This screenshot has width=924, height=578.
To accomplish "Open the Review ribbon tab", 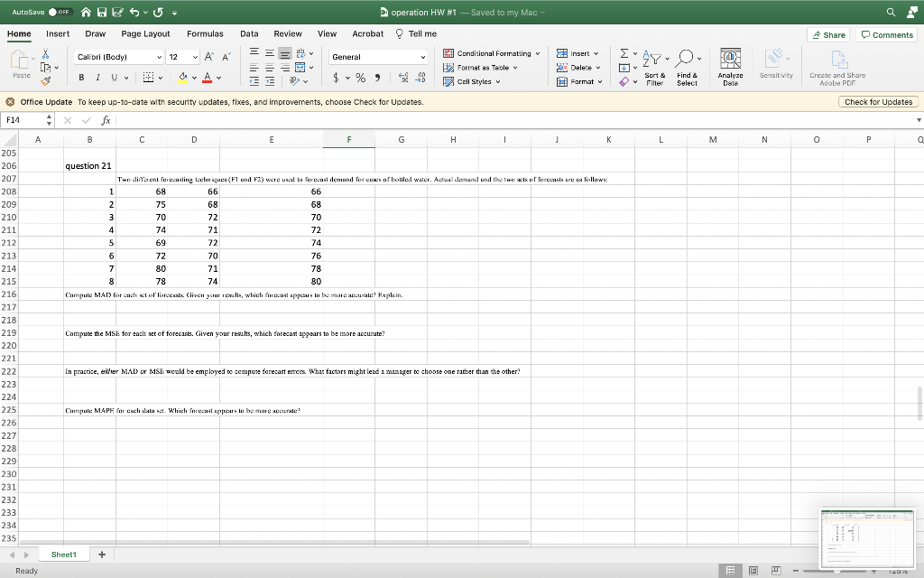I will tap(288, 33).
